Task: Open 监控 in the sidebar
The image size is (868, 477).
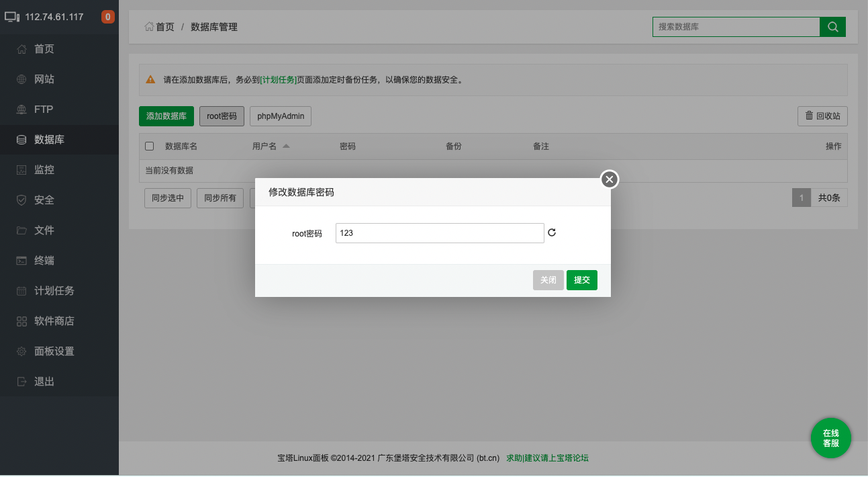Action: (59, 170)
